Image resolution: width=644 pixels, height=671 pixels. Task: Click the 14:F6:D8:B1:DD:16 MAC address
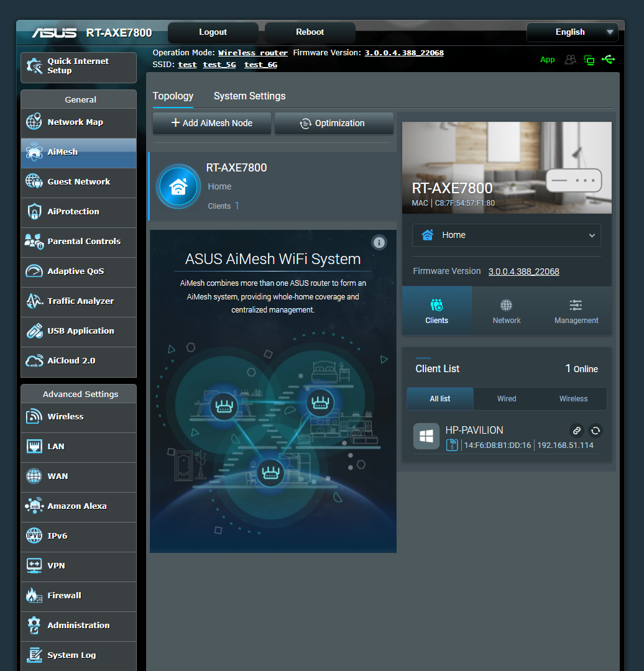click(x=497, y=445)
